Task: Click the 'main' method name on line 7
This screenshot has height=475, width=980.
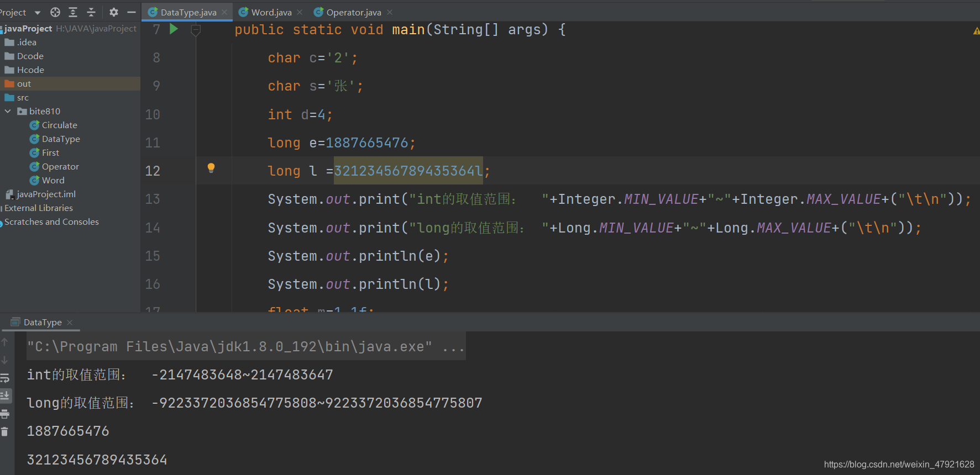Action: point(408,30)
